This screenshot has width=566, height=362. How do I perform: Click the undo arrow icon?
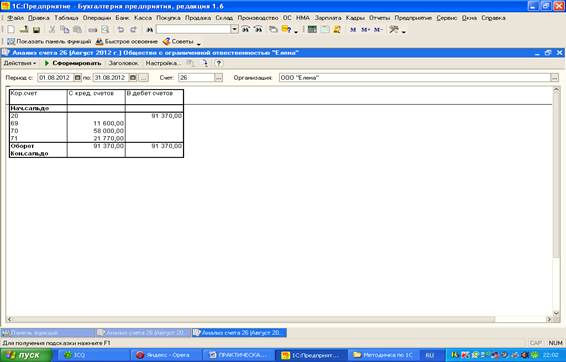point(121,30)
